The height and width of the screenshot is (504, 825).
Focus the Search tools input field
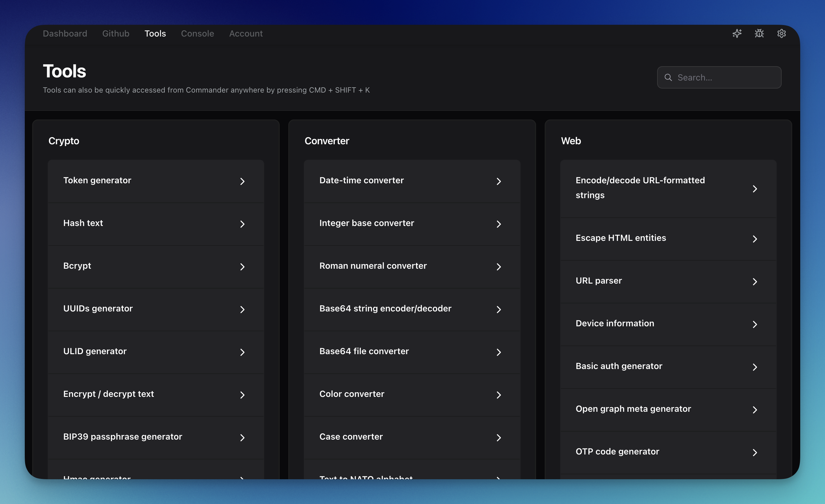[719, 77]
